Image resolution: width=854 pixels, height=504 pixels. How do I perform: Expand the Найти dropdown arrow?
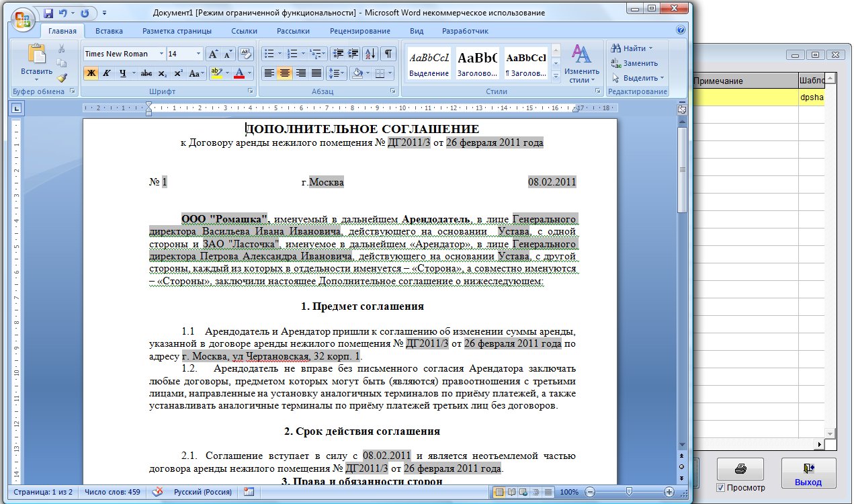point(650,48)
